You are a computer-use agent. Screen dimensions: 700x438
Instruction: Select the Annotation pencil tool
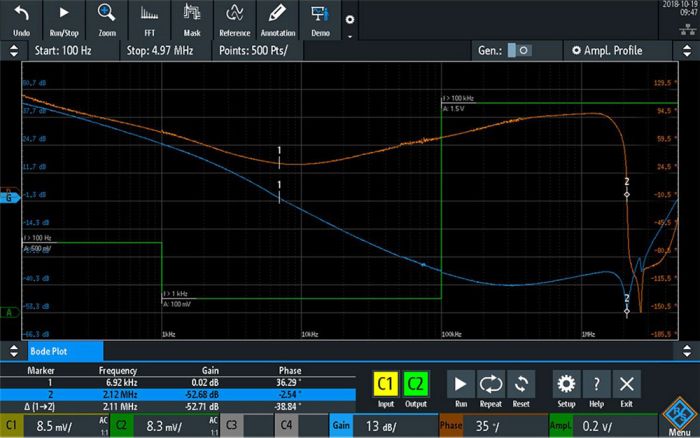(278, 19)
